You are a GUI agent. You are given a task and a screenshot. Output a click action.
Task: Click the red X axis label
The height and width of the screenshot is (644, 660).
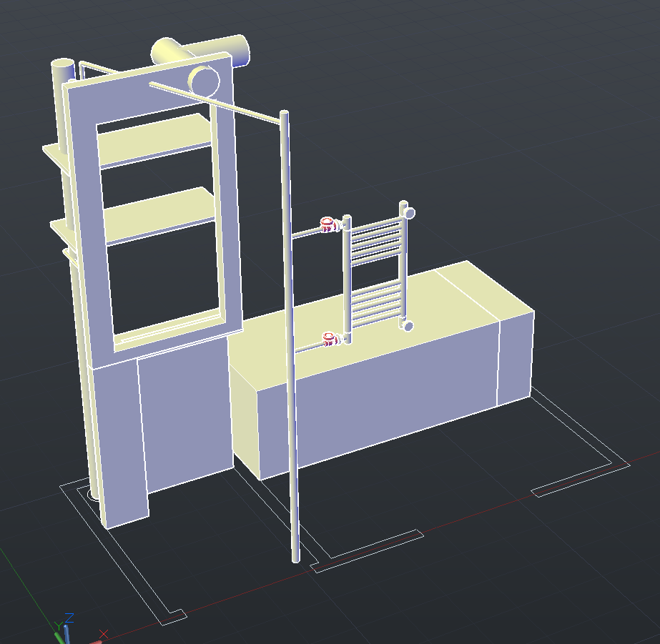[104, 634]
